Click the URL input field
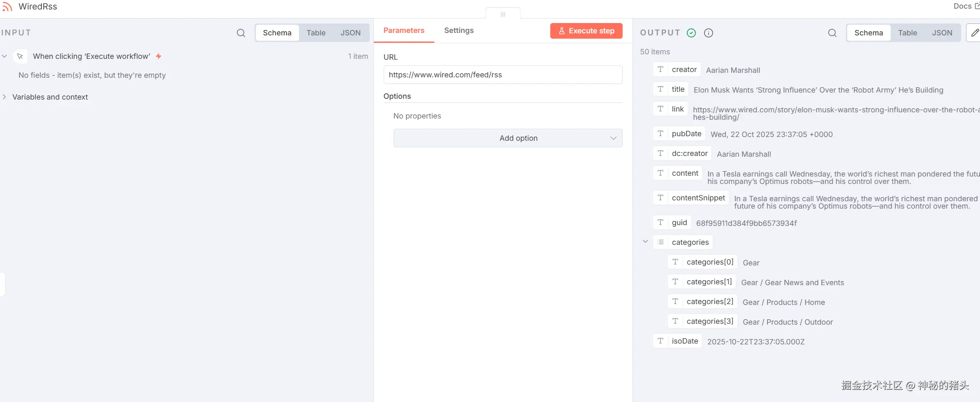 point(503,75)
